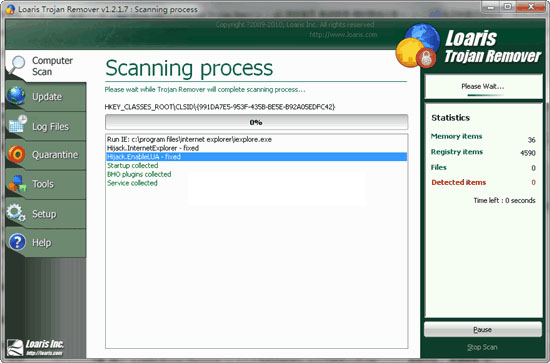550x363 pixels.
Task: Open the Setup section
Action: (46, 214)
